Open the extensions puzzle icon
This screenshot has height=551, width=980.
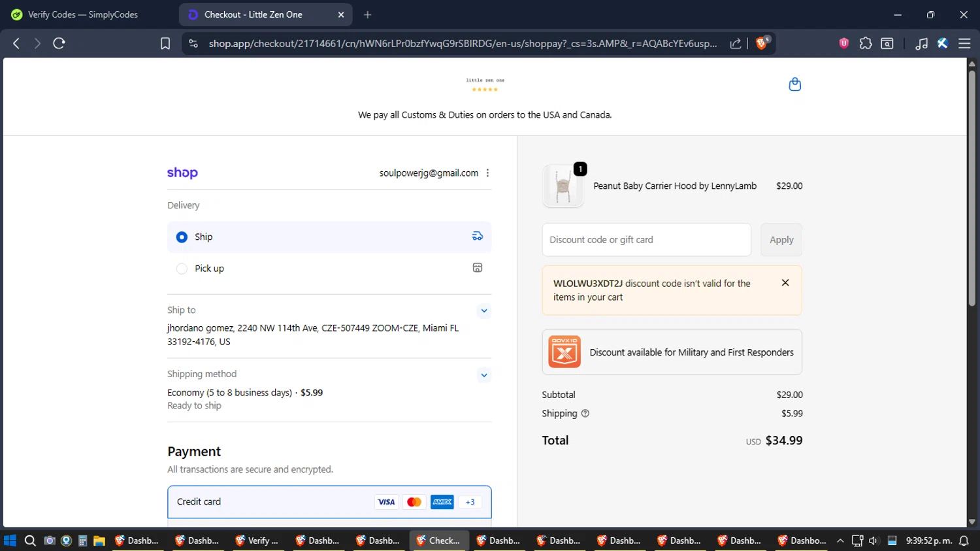pyautogui.click(x=866, y=43)
